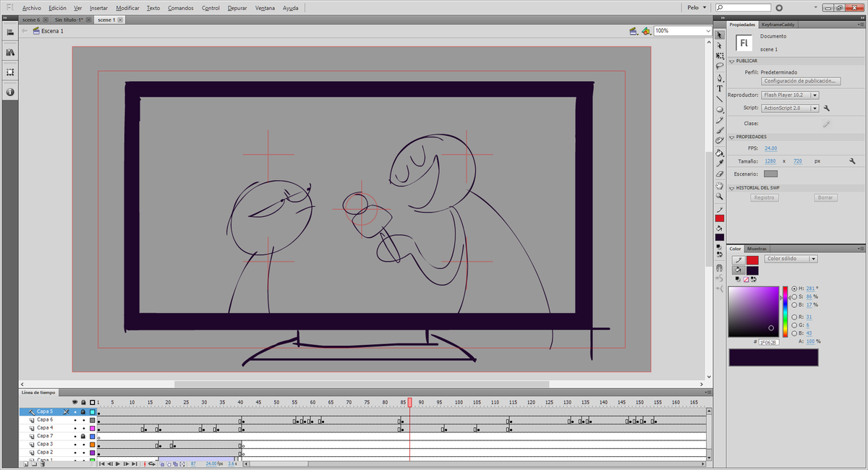Screen dimensions: 868x470
Task: Collapse the HISTORIAL DEL SWF section
Action: point(732,188)
